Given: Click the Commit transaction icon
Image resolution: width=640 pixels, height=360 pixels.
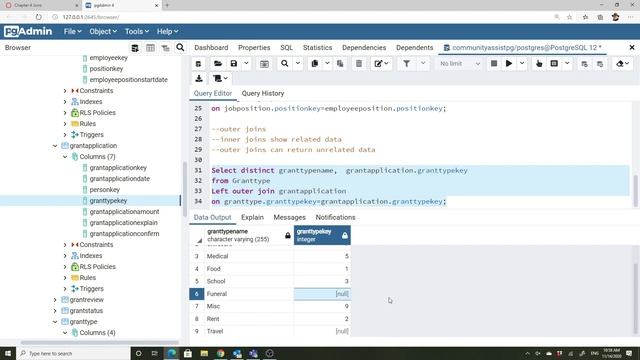Looking at the screenshot, I should 584,64.
